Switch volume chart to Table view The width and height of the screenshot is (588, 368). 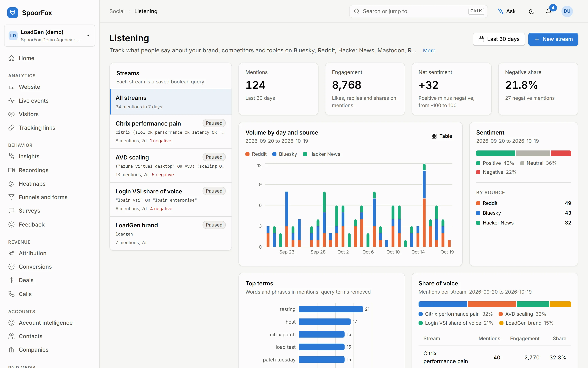[x=441, y=136]
